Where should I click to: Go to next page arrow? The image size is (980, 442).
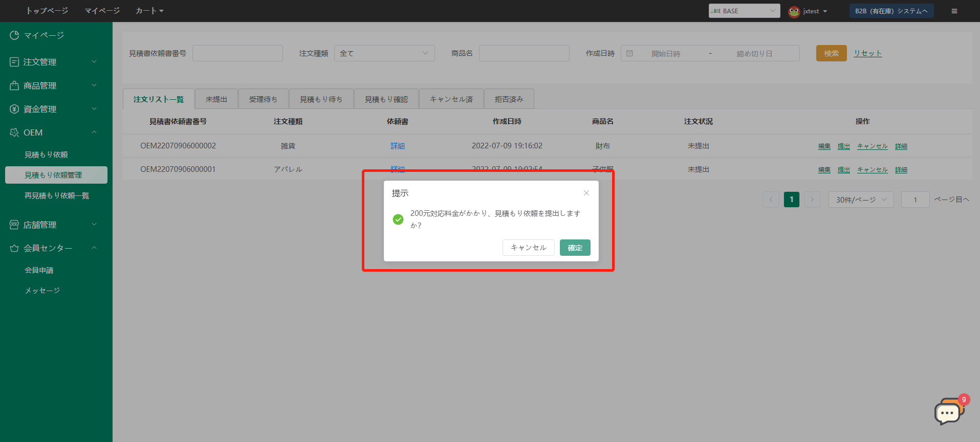pos(812,200)
